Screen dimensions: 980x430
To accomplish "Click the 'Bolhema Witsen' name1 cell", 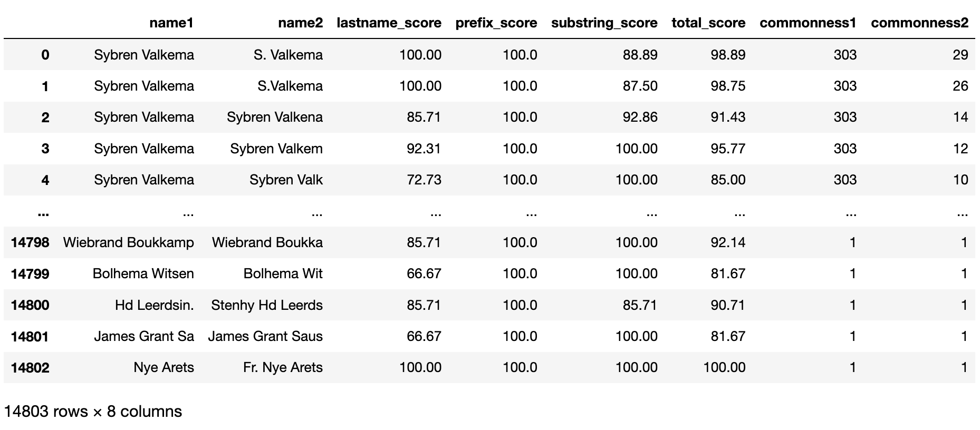I will point(143,273).
